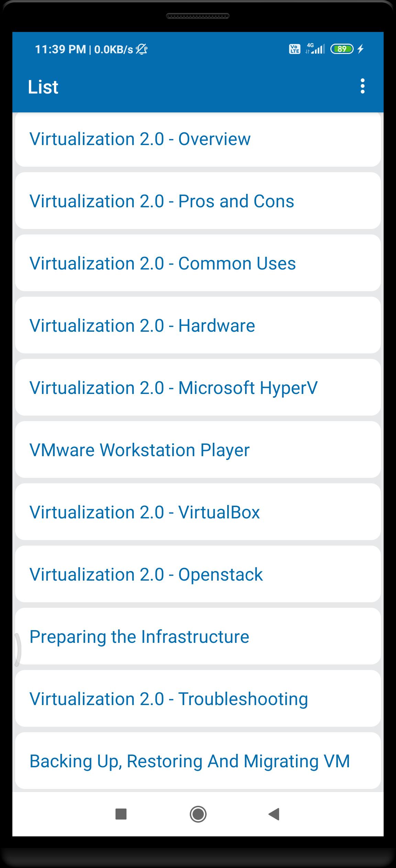The height and width of the screenshot is (868, 396).
Task: Open Virtualization 2.0 - Troubleshooting
Action: [198, 699]
